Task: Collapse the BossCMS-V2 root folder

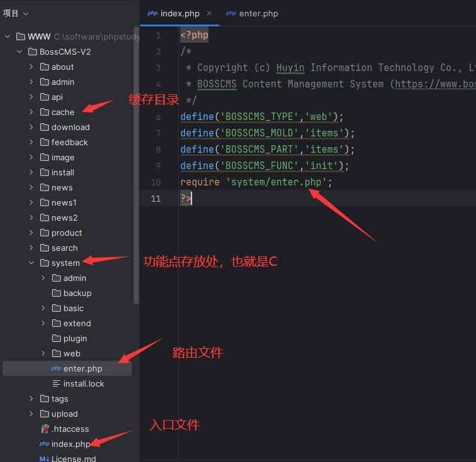Action: (19, 52)
